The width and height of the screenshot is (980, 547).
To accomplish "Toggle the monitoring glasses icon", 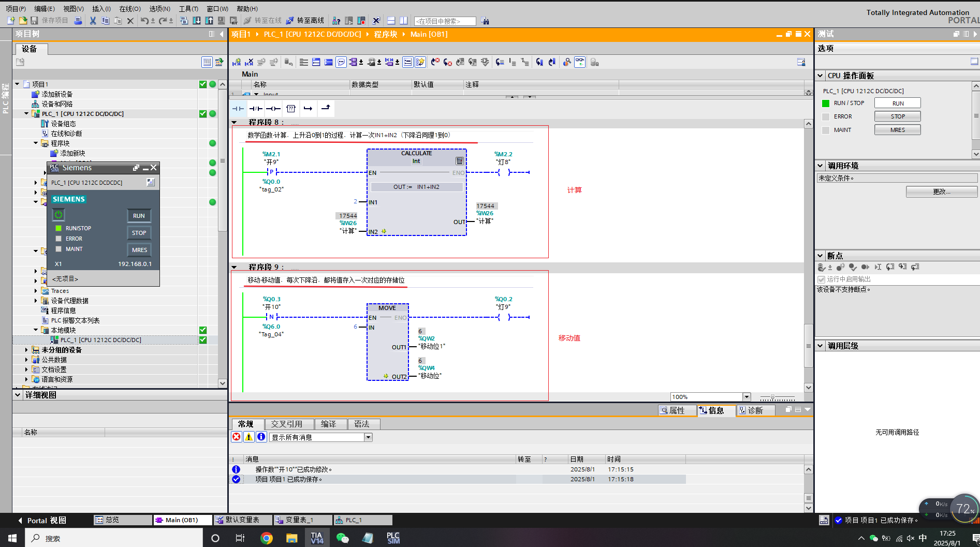I will [x=580, y=62].
